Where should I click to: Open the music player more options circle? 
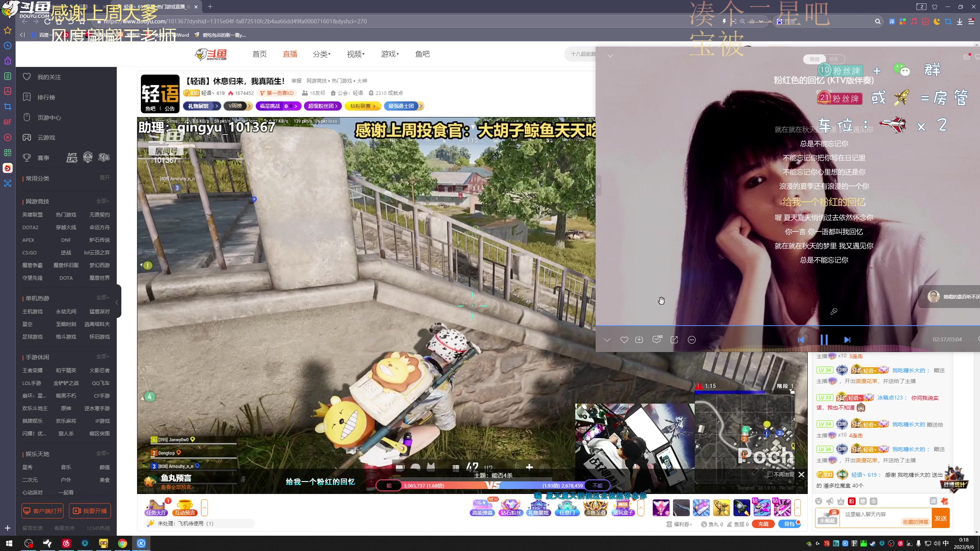tap(691, 340)
